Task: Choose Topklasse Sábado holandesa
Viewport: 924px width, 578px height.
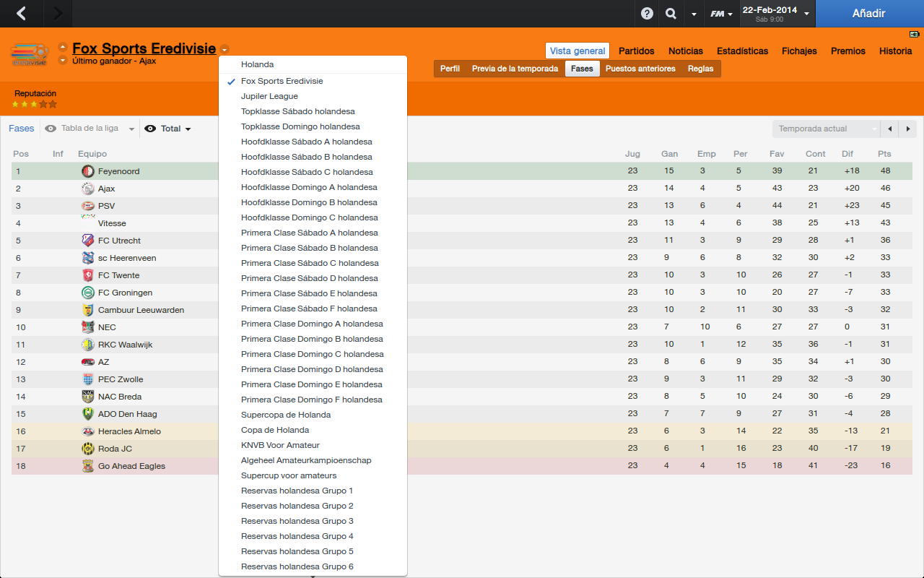Action: 313,111
